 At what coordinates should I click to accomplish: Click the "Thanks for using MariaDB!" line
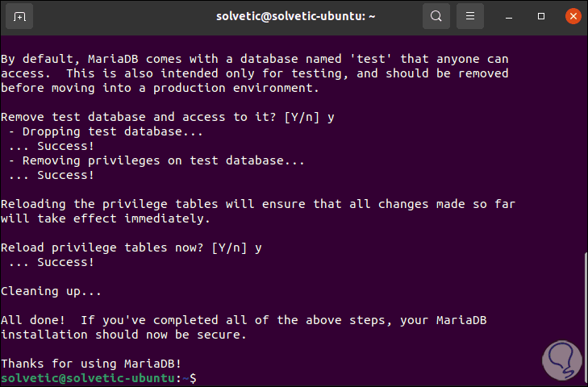click(90, 363)
